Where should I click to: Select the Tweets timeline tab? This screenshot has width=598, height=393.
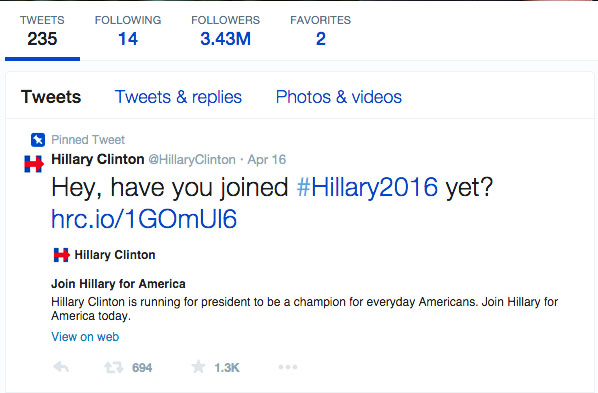click(51, 97)
